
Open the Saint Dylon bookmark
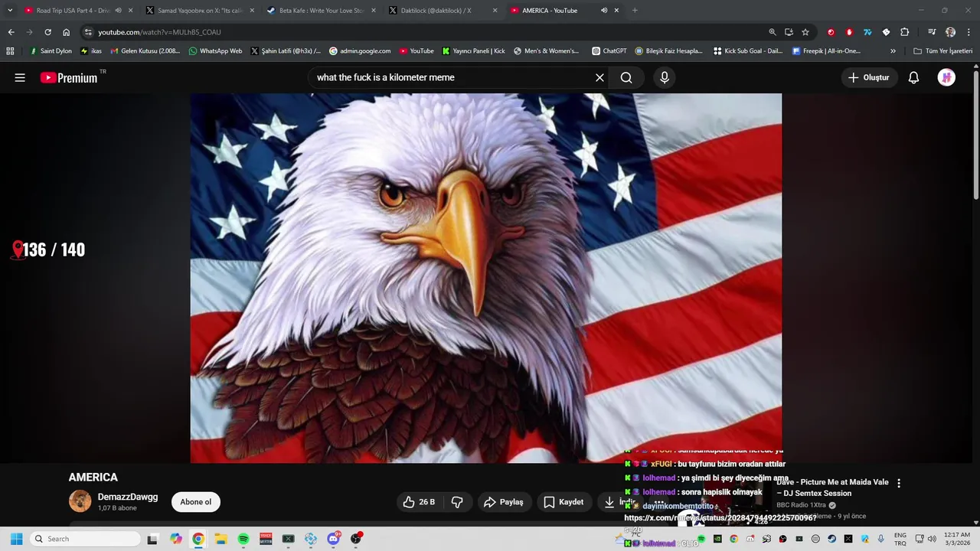click(x=51, y=51)
